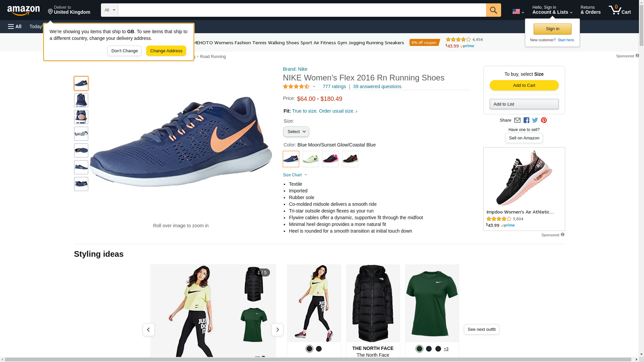Click the Add to Cart button
The height and width of the screenshot is (362, 644).
pos(524,85)
